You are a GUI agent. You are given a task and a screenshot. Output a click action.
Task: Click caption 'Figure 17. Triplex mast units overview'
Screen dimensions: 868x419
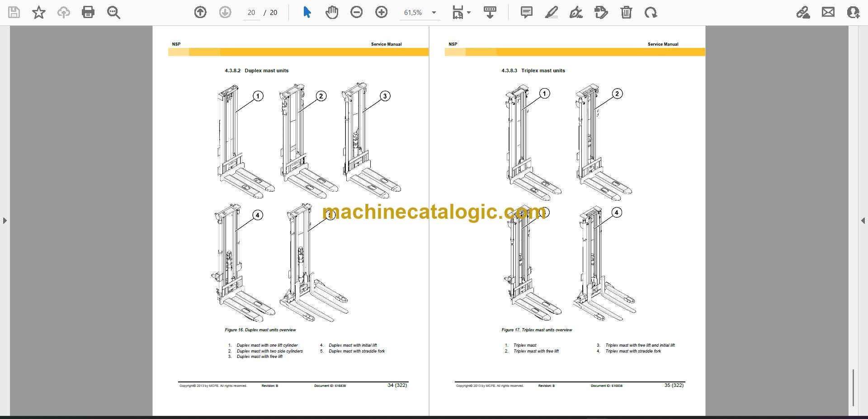pos(537,330)
